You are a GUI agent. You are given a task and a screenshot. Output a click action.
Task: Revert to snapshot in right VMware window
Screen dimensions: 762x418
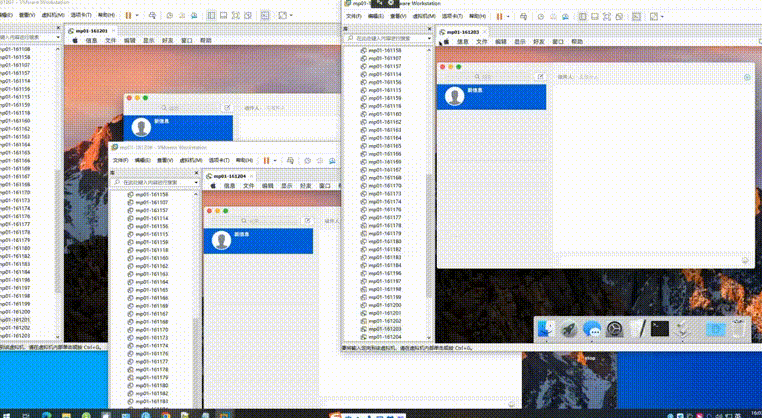[553, 17]
